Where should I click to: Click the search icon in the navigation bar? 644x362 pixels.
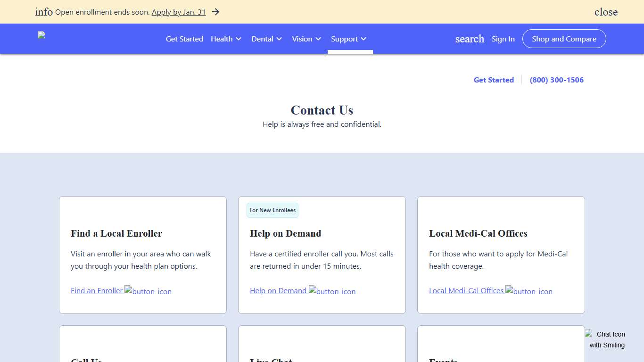click(x=470, y=39)
